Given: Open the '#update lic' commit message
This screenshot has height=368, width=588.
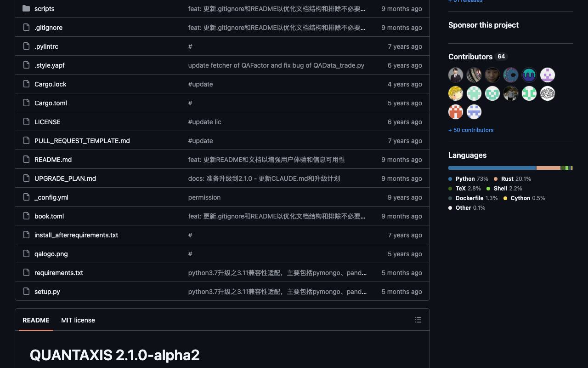Looking at the screenshot, I should tap(205, 122).
